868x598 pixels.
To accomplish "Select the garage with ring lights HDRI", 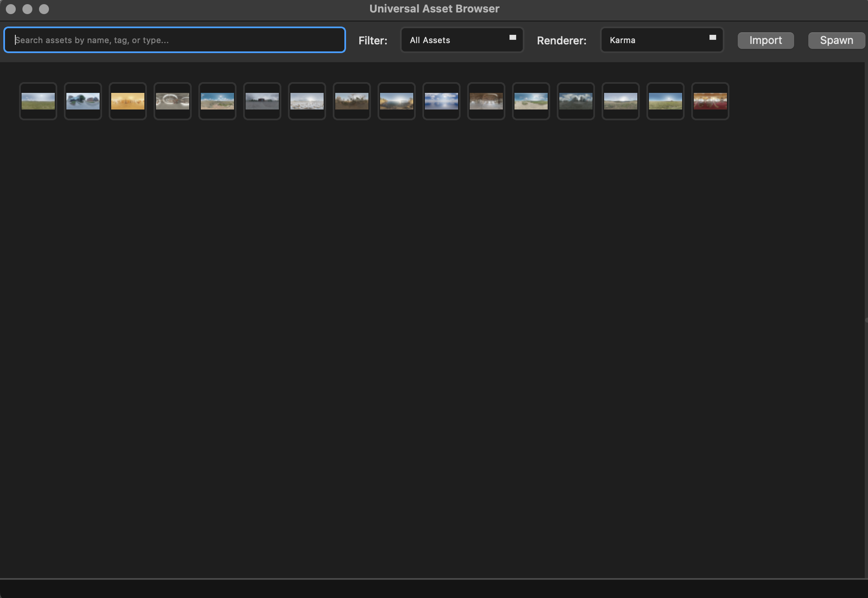I will click(172, 101).
